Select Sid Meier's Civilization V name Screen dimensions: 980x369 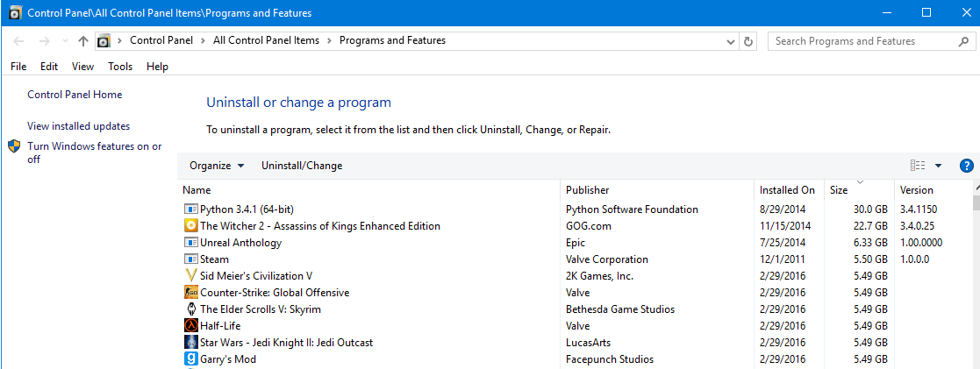(x=256, y=275)
